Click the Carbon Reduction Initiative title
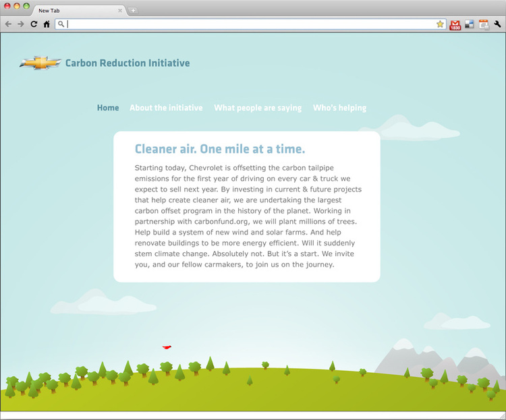Screen dimensions: 506x420 pos(128,63)
